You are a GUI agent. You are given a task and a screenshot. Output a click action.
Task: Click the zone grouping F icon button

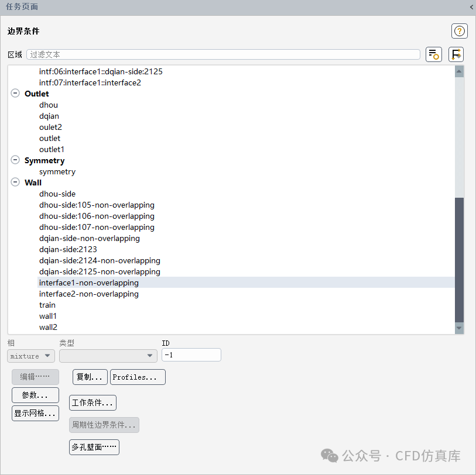456,54
